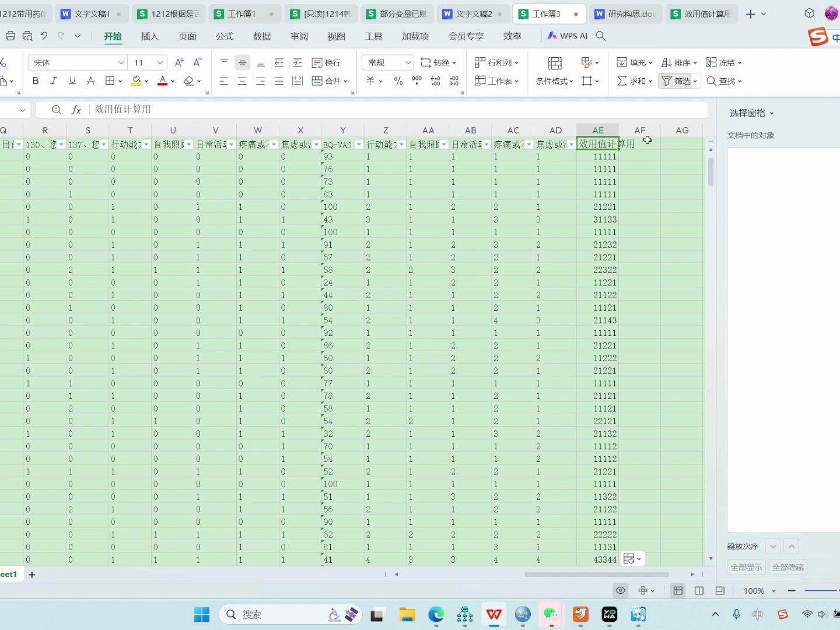Toggle underline formatting
This screenshot has height=630, width=840.
point(72,80)
